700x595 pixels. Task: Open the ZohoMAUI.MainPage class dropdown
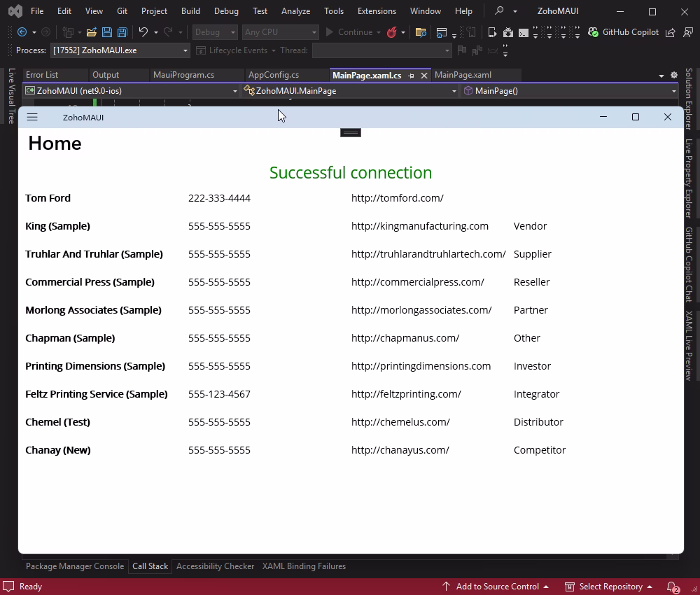[x=349, y=90]
